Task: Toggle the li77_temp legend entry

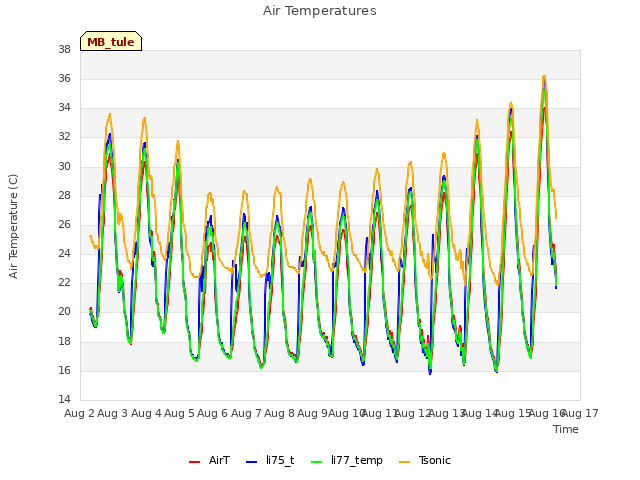Action: pyautogui.click(x=347, y=460)
